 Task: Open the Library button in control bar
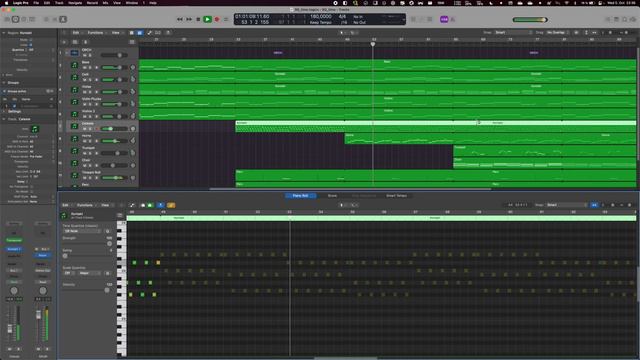coord(7,19)
